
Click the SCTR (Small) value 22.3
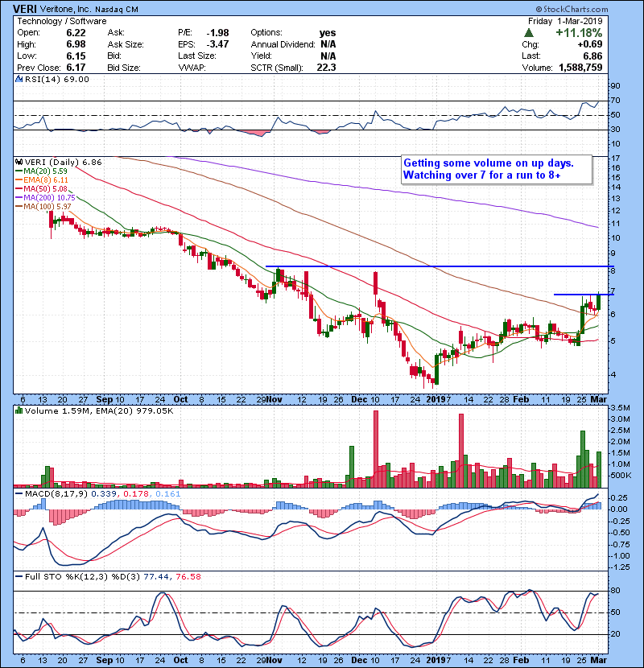327,68
